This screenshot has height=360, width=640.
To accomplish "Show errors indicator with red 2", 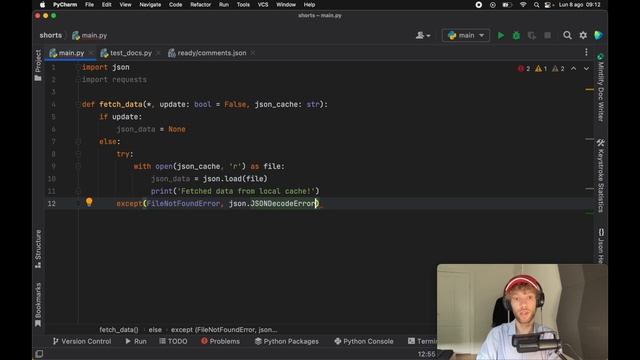I will click(524, 69).
